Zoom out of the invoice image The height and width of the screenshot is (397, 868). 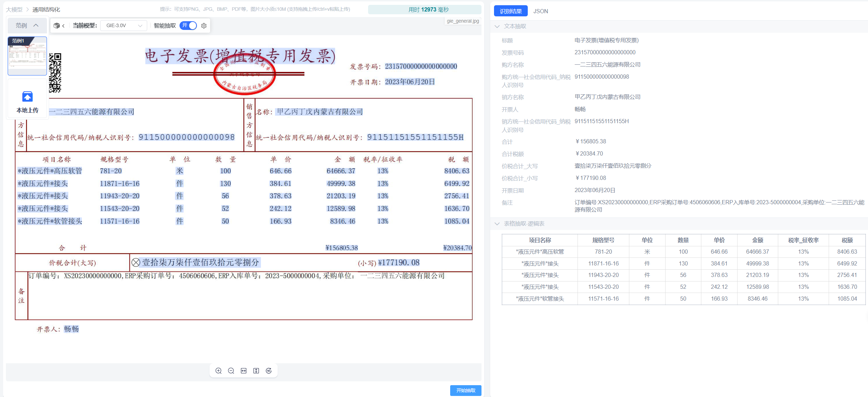coord(231,371)
